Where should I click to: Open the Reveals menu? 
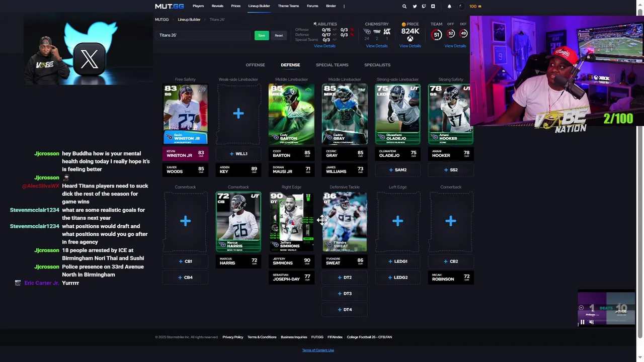coord(217,6)
